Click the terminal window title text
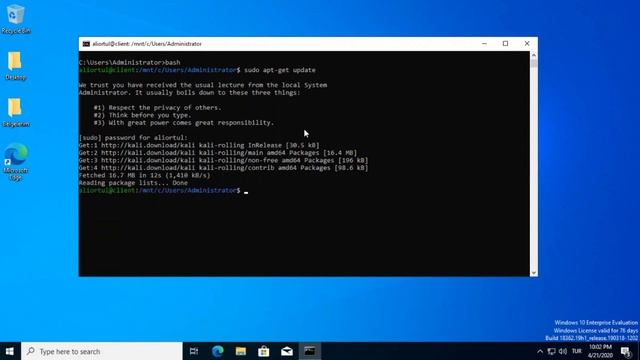 pyautogui.click(x=147, y=44)
